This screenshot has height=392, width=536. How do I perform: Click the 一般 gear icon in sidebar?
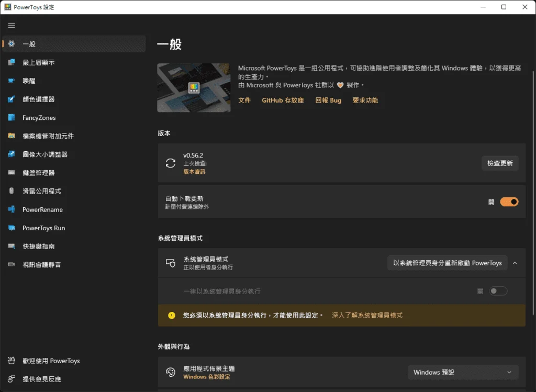tap(12, 44)
